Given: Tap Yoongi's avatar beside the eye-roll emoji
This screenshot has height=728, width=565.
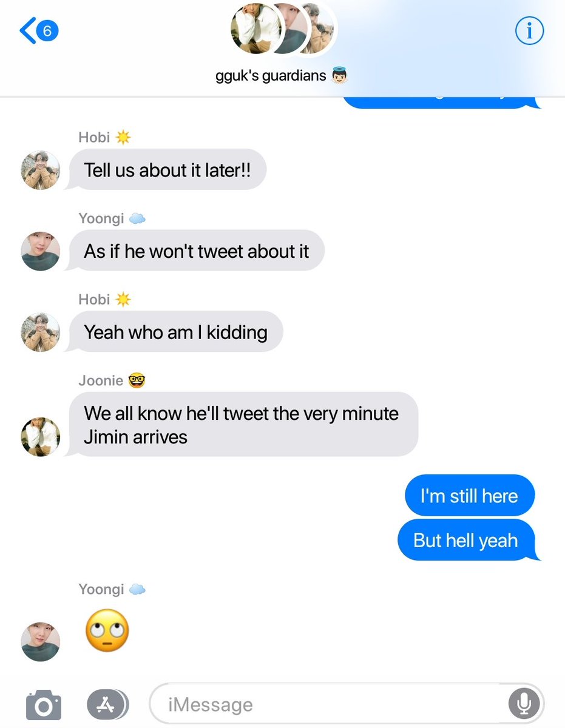Looking at the screenshot, I should [41, 641].
